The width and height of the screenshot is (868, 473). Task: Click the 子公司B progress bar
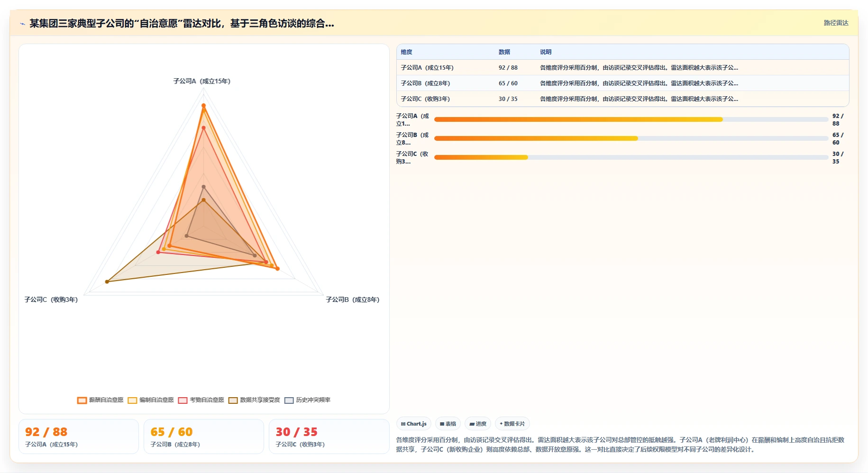(631, 138)
